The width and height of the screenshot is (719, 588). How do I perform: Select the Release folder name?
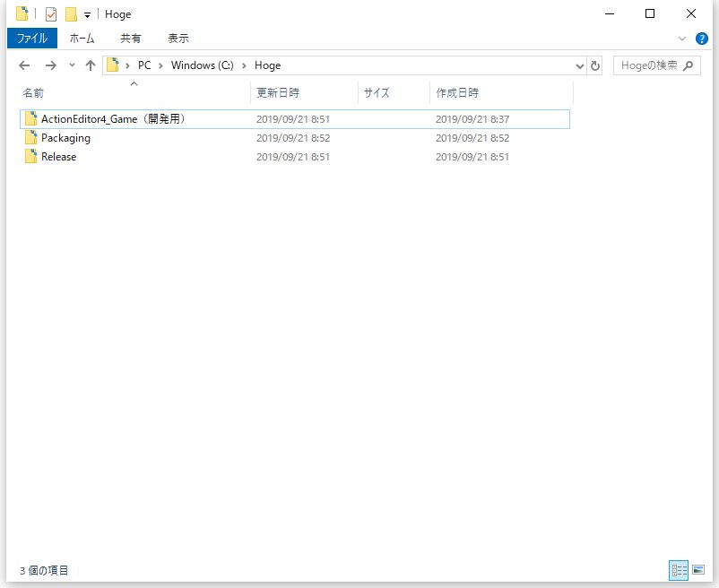58,157
